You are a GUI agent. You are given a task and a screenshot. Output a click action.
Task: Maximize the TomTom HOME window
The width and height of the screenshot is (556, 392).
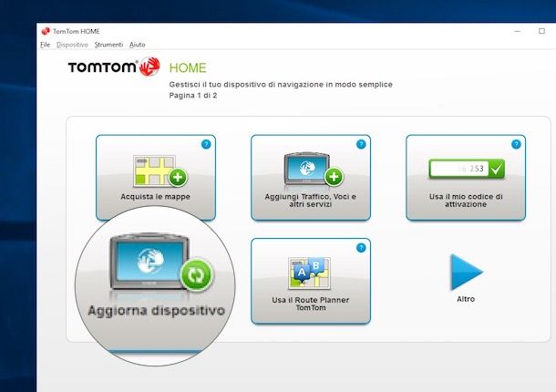tap(541, 31)
